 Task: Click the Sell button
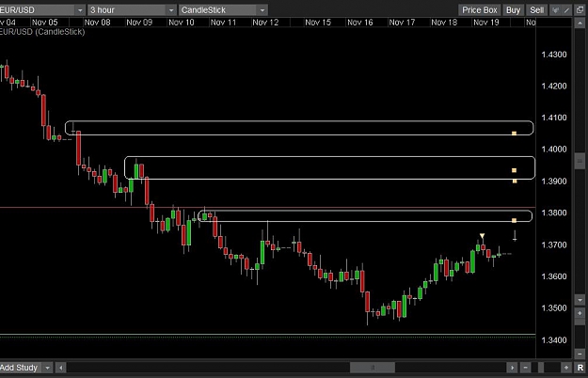click(536, 10)
